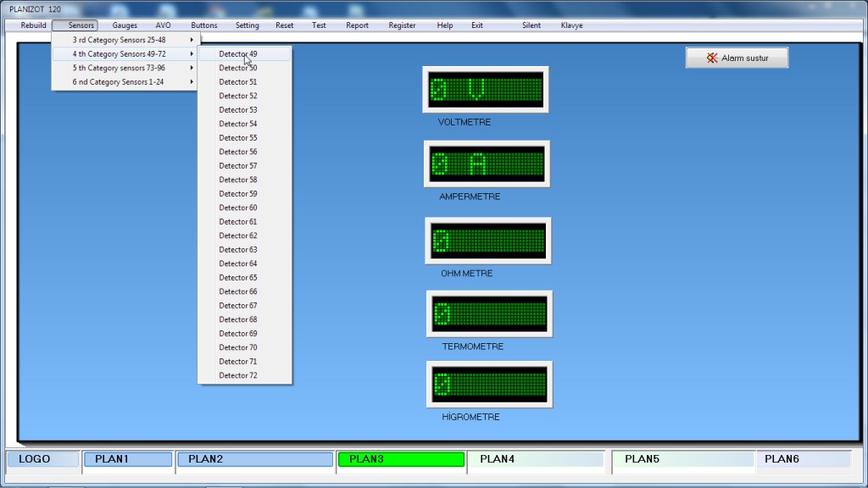Viewport: 868px width, 488px height.
Task: Open the Gauges menu
Action: [x=125, y=25]
